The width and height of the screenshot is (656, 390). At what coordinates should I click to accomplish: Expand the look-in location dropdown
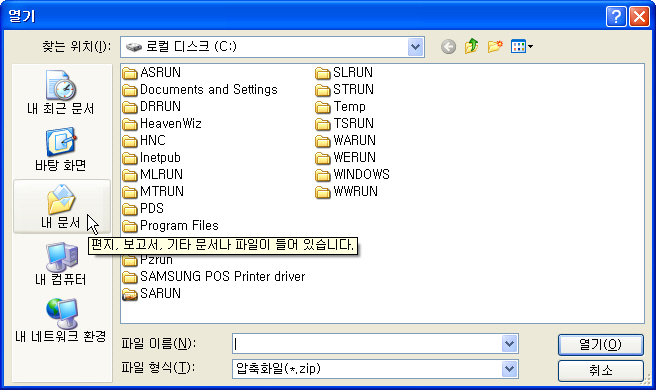pos(415,47)
